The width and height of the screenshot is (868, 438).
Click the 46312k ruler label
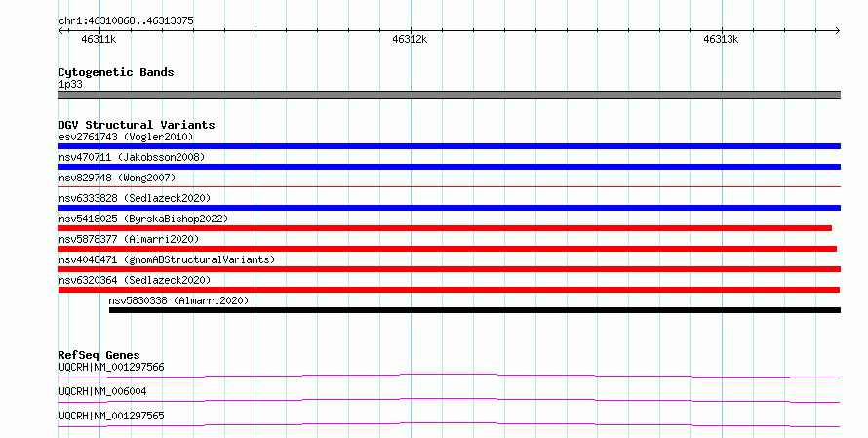410,39
